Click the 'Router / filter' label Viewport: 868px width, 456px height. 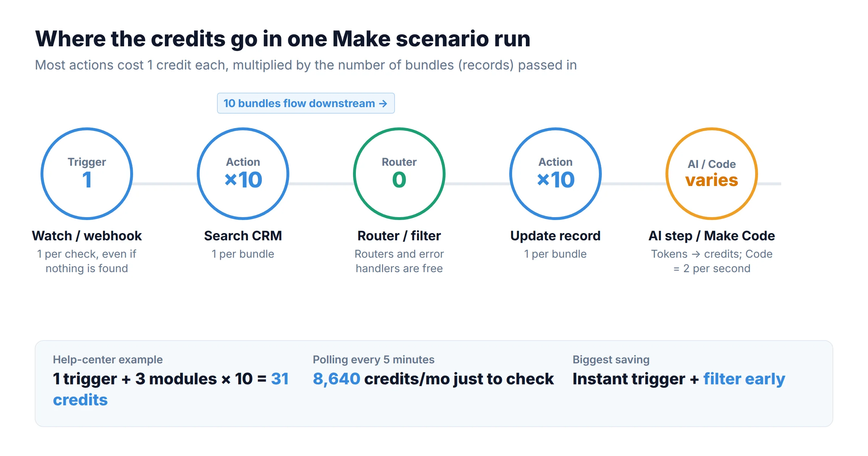click(399, 236)
